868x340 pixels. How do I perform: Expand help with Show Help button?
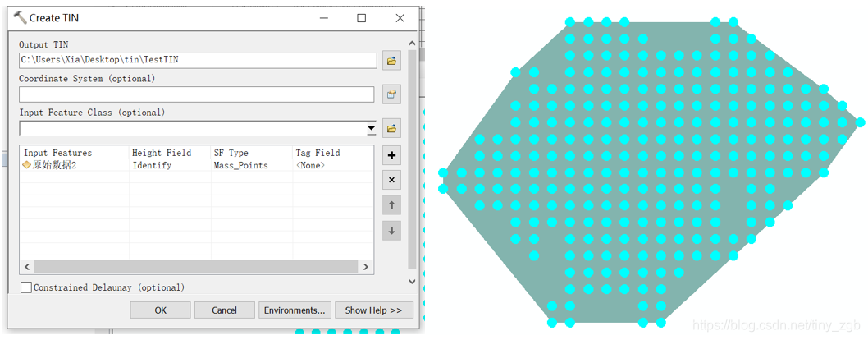pos(373,310)
